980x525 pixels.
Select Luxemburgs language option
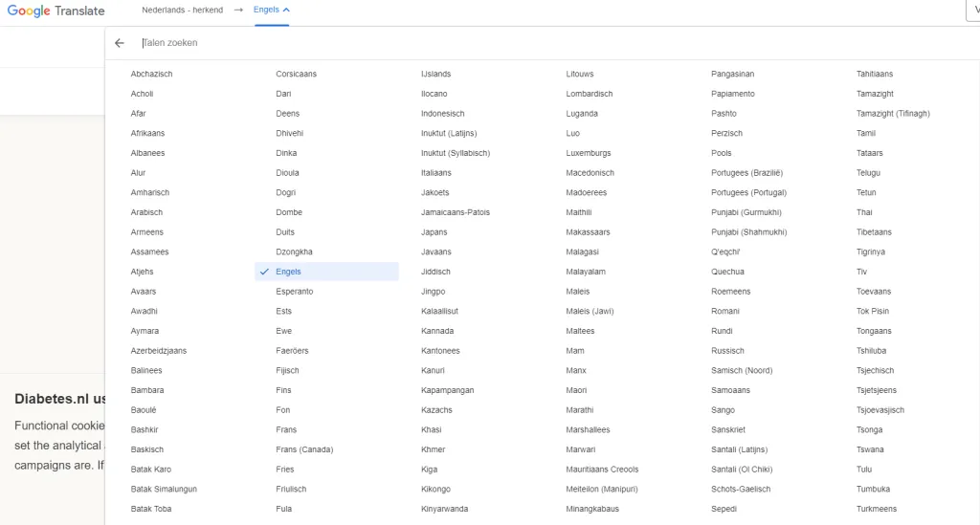(588, 153)
